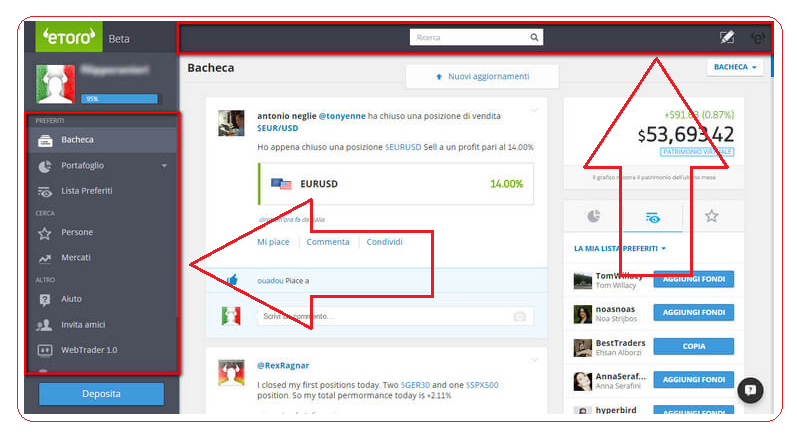
Task: Open Invita amici in the sidebar
Action: [x=102, y=325]
